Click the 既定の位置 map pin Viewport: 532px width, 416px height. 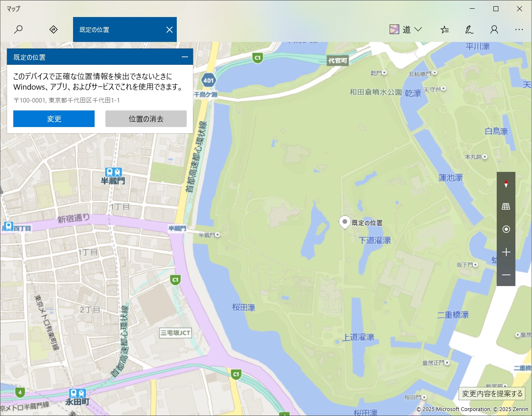pyautogui.click(x=344, y=223)
